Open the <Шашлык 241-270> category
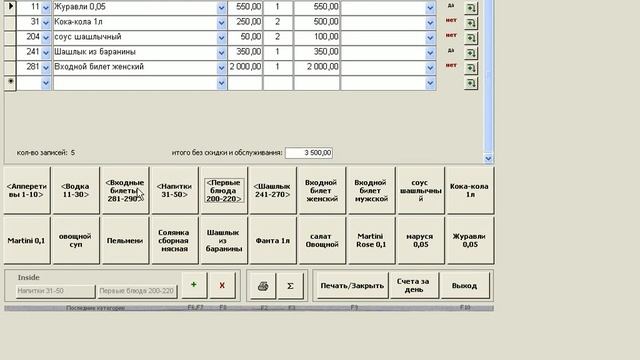 (x=273, y=190)
